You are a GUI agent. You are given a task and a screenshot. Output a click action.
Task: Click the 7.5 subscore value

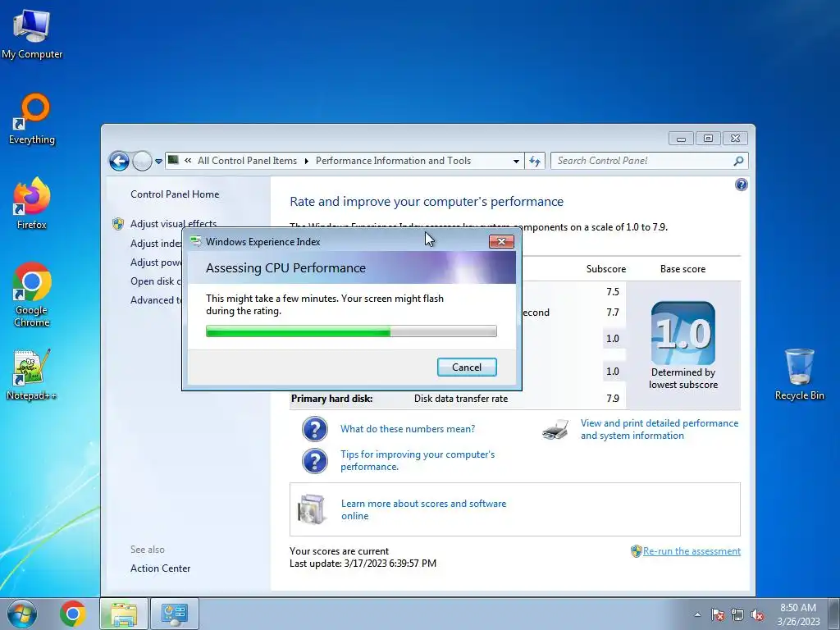612,292
